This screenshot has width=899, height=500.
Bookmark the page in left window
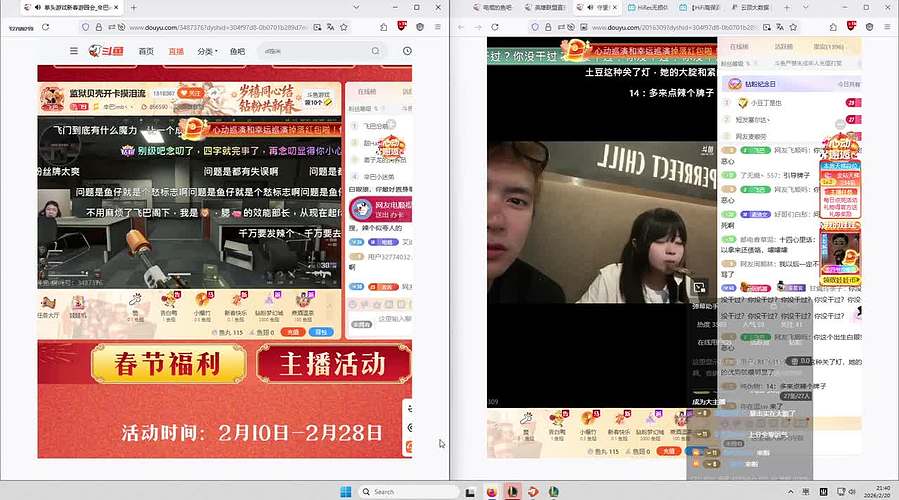[x=344, y=27]
